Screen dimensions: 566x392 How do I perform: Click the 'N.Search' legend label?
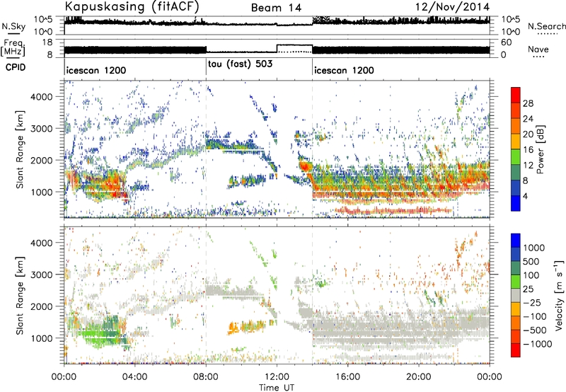[546, 26]
